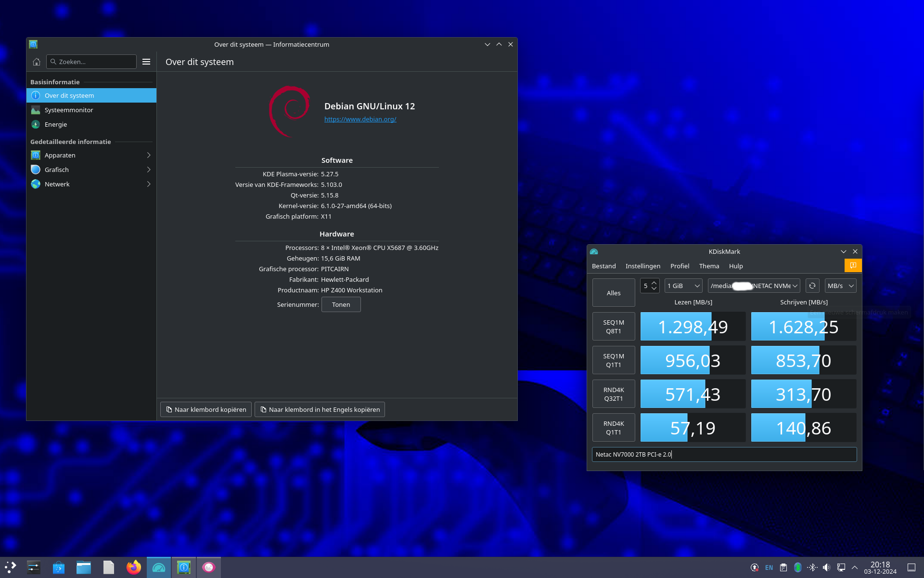This screenshot has height=578, width=924.
Task: Open the hamburger menu in Informatiecentrum
Action: click(146, 62)
